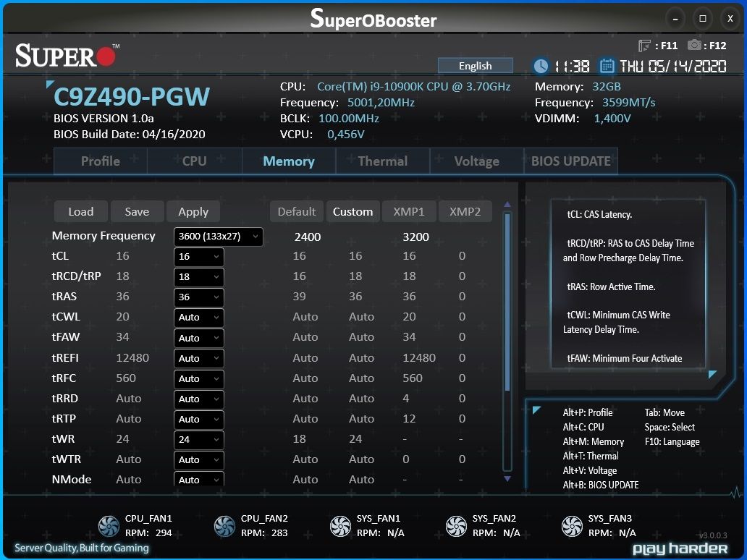
Task: Switch to the Profile tab
Action: (x=100, y=161)
